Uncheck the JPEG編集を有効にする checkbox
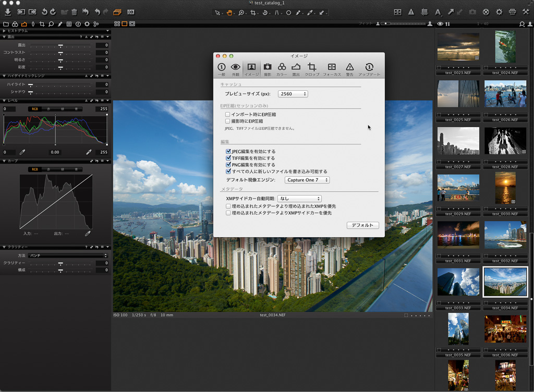The height and width of the screenshot is (392, 534). [x=228, y=152]
